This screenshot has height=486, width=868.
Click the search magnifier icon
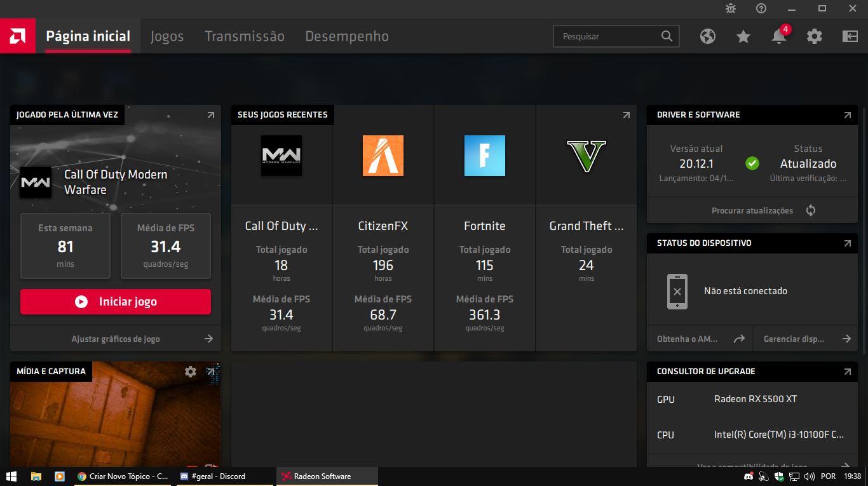coord(667,36)
